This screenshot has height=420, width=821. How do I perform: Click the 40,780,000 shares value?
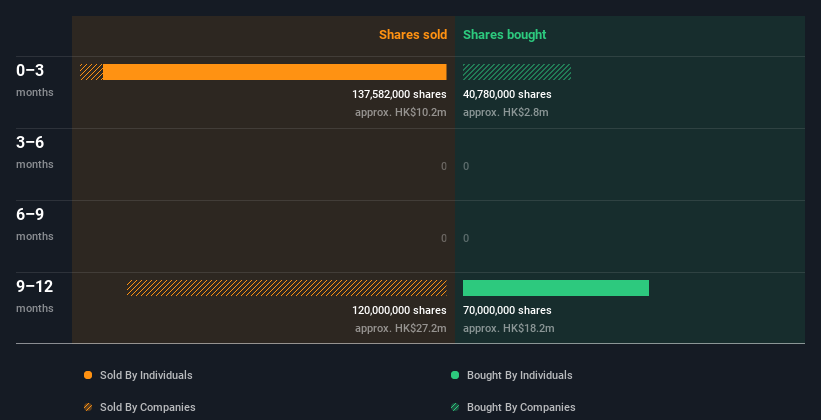pos(507,94)
